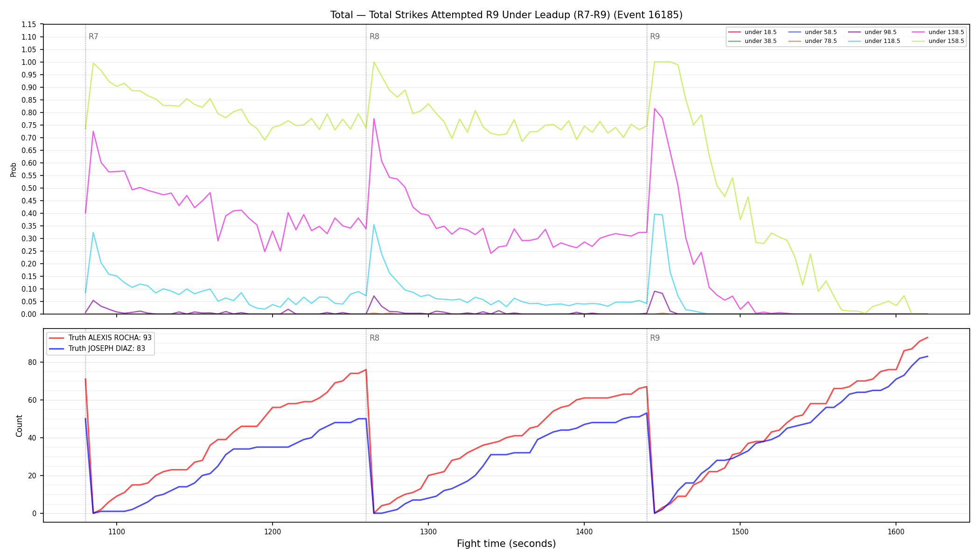This screenshot has width=980, height=560.
Task: Click the yellow-green swatch for under 158.5
Action: pos(918,41)
